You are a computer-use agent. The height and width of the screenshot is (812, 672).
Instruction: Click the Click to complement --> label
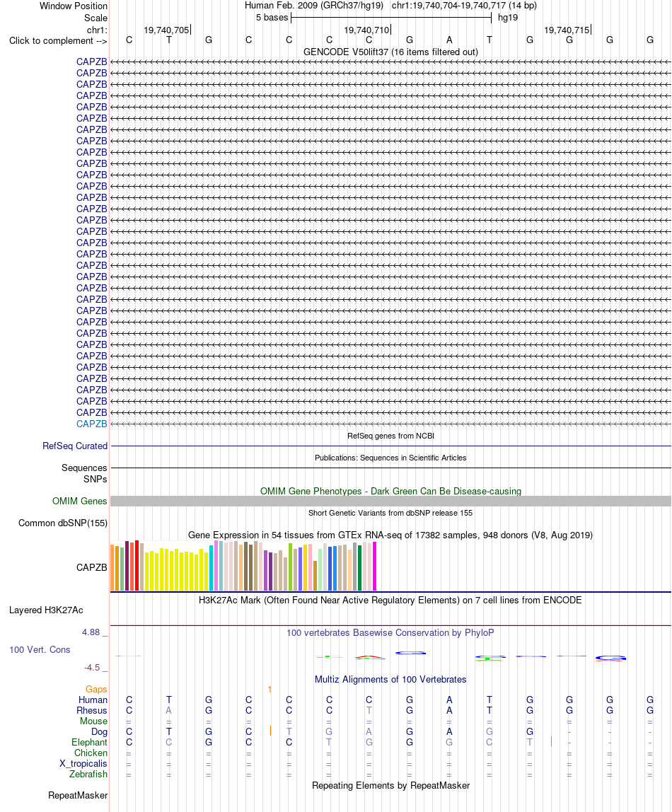coord(58,40)
